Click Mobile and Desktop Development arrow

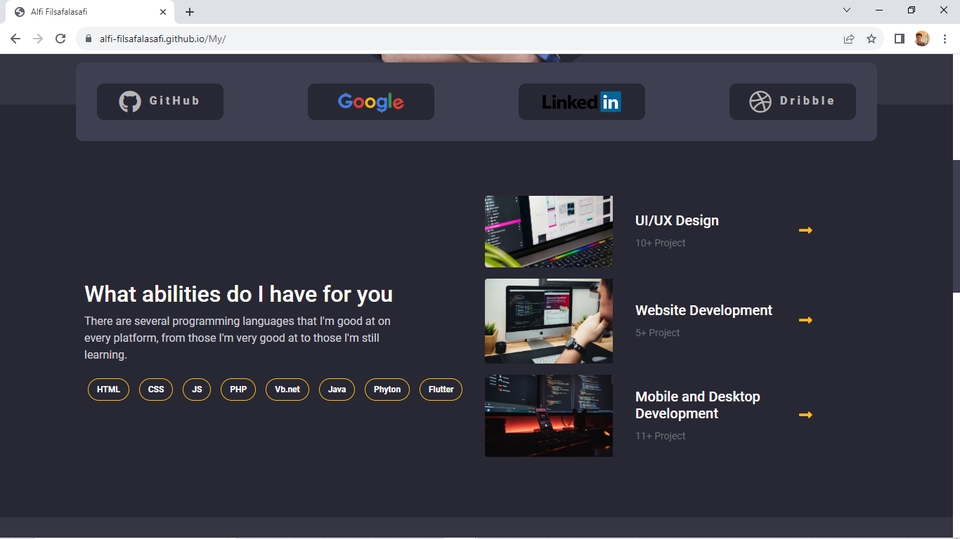805,415
